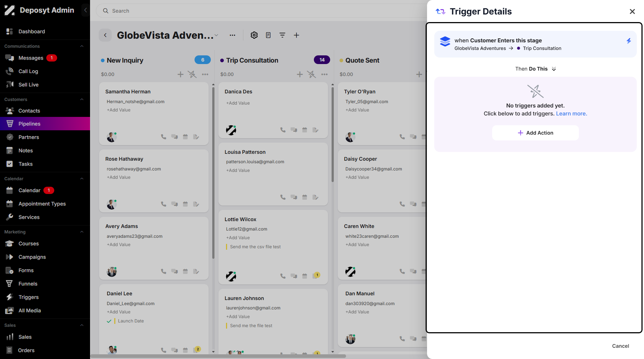Viewport: 644px width, 359px height.
Task: Open pipeline more options ellipsis
Action: pos(233,35)
